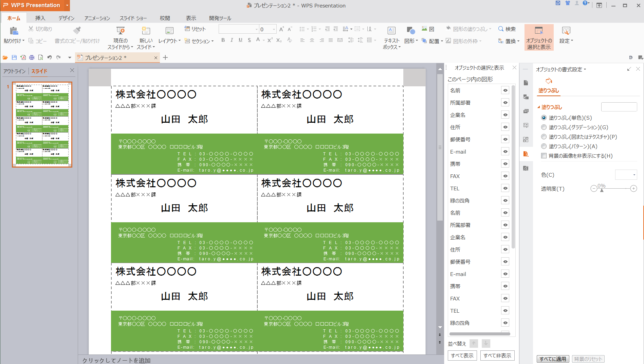Select 塗りつぶし(グラデーション) radio option
The width and height of the screenshot is (644, 364).
pos(544,127)
